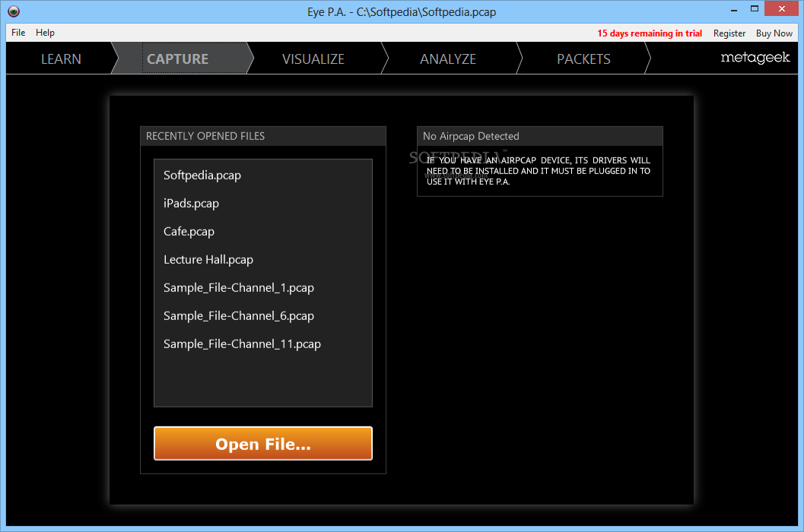Open the Help menu

[x=45, y=32]
